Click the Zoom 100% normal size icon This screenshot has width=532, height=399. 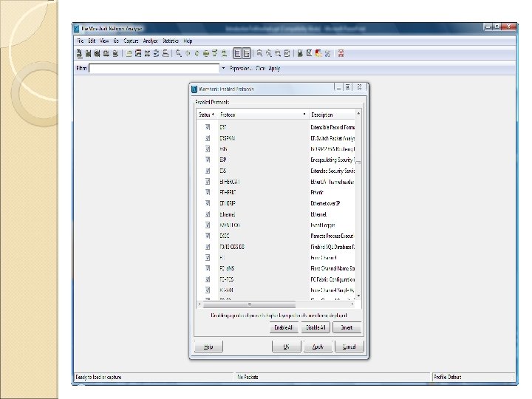tap(278, 54)
